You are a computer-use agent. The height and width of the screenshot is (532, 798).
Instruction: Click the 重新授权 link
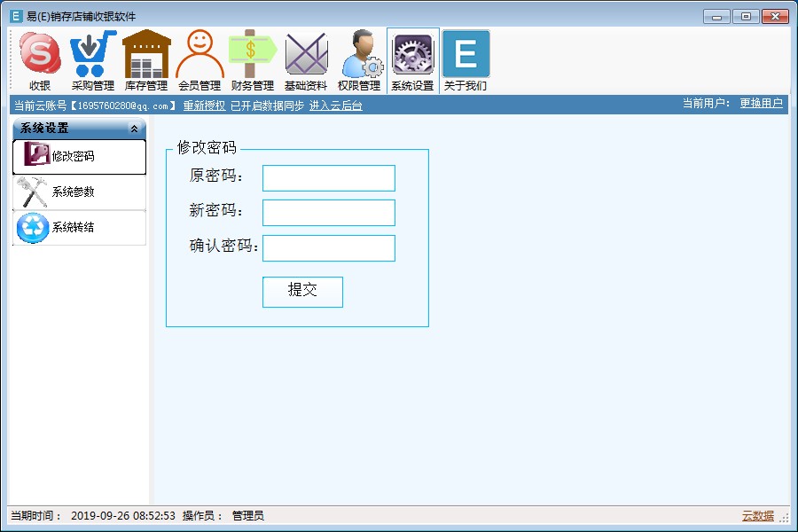click(204, 106)
